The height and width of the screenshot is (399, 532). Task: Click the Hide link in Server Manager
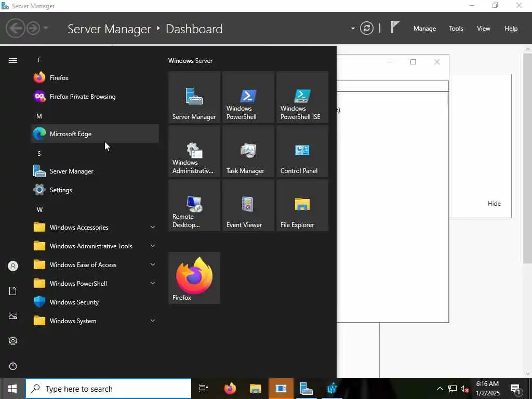(x=494, y=204)
